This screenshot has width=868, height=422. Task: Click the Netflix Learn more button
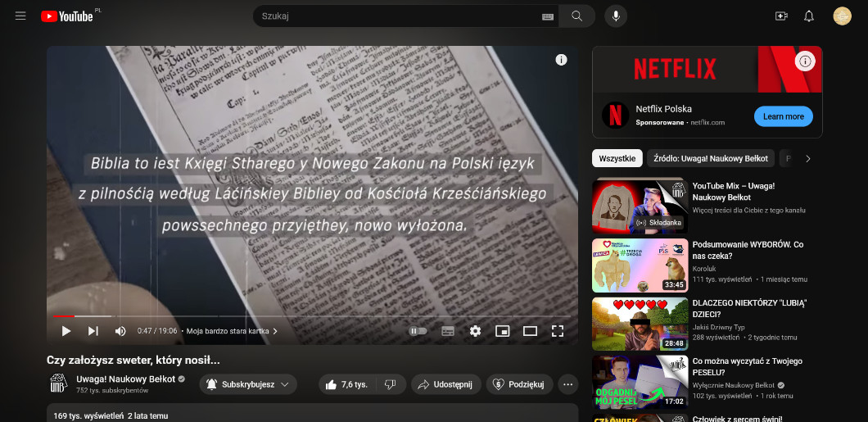point(783,116)
